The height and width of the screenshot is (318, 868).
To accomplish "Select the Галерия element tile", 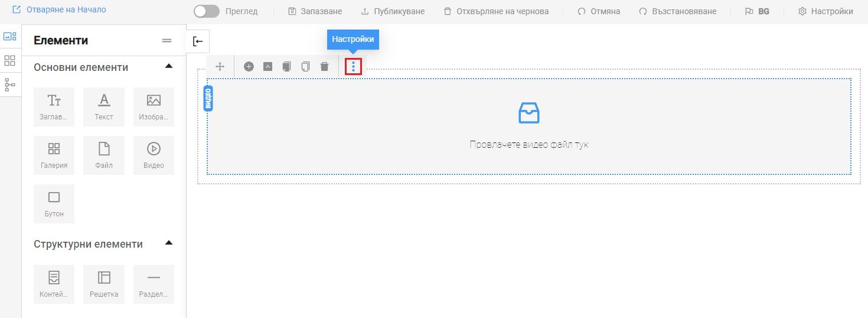I will (54, 155).
